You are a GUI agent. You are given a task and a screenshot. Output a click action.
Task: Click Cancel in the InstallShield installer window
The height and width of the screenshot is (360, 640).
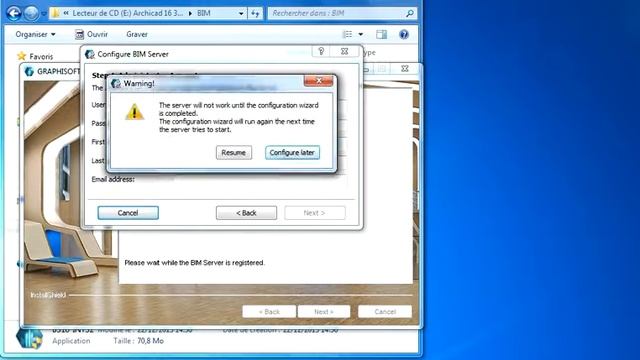(385, 311)
